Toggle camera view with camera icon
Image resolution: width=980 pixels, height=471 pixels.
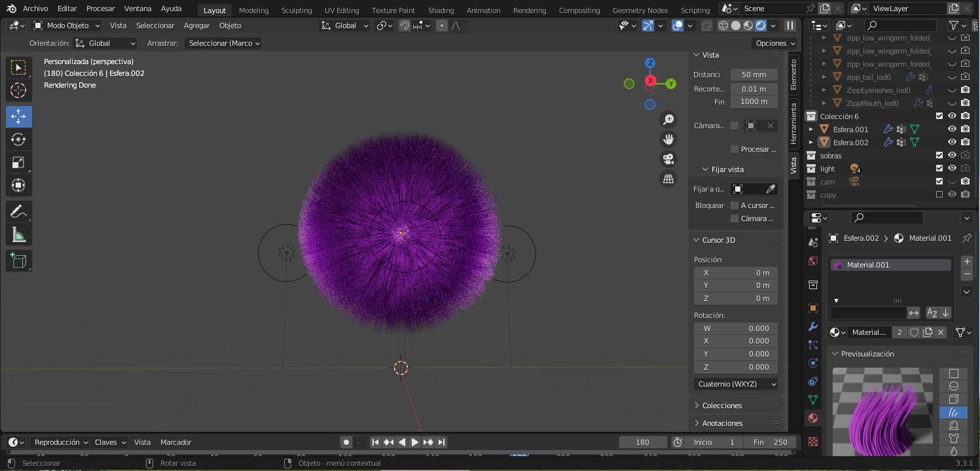coord(668,159)
